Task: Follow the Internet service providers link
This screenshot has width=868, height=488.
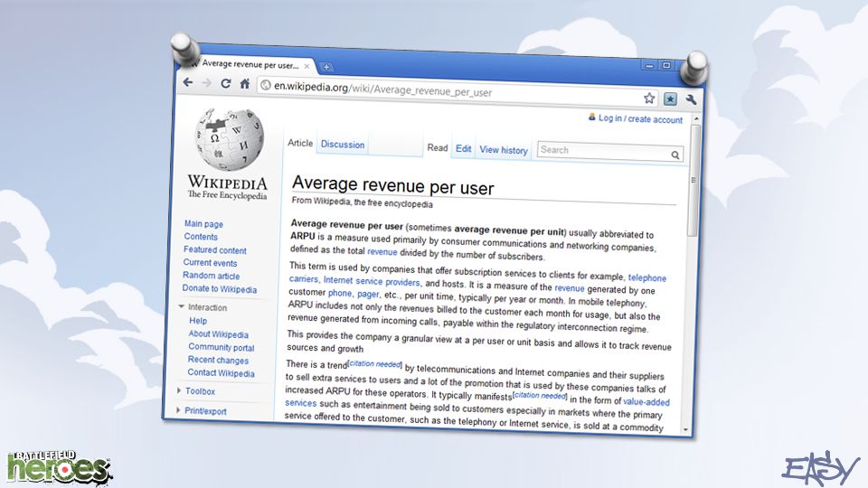Action: pyautogui.click(x=372, y=281)
